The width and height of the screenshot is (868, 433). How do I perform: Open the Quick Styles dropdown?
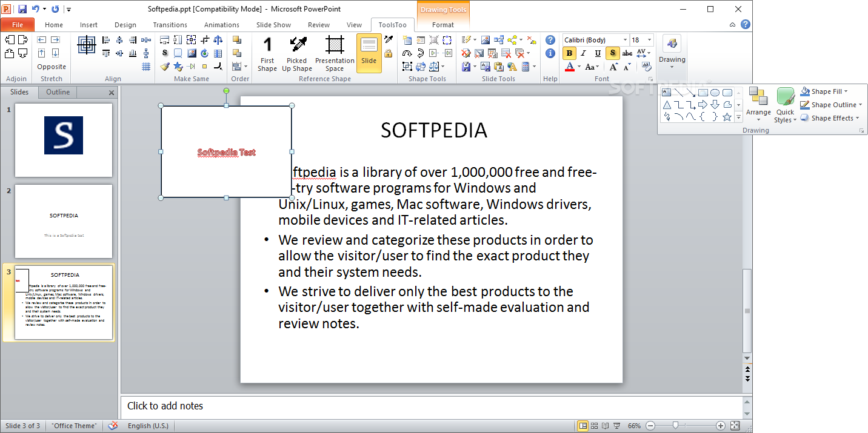[x=786, y=105]
